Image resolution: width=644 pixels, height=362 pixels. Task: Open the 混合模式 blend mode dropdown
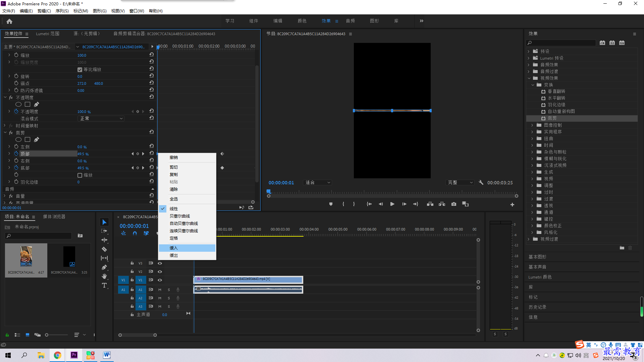tap(101, 118)
